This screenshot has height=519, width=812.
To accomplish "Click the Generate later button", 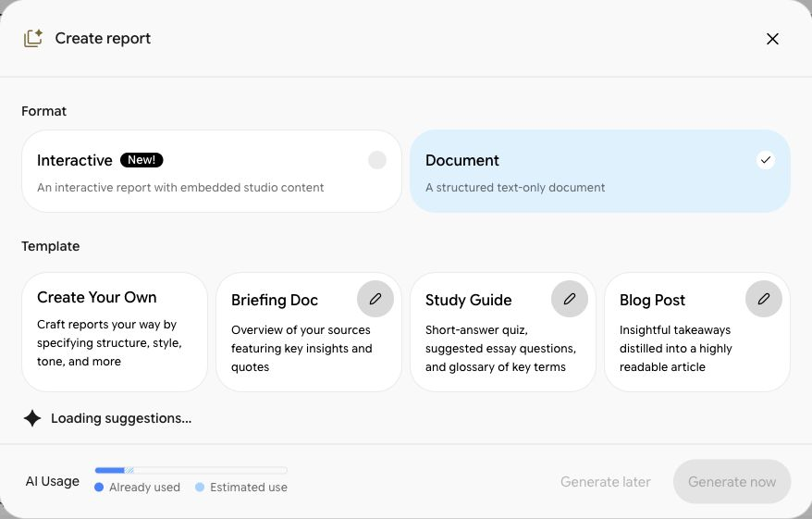I will (x=606, y=482).
